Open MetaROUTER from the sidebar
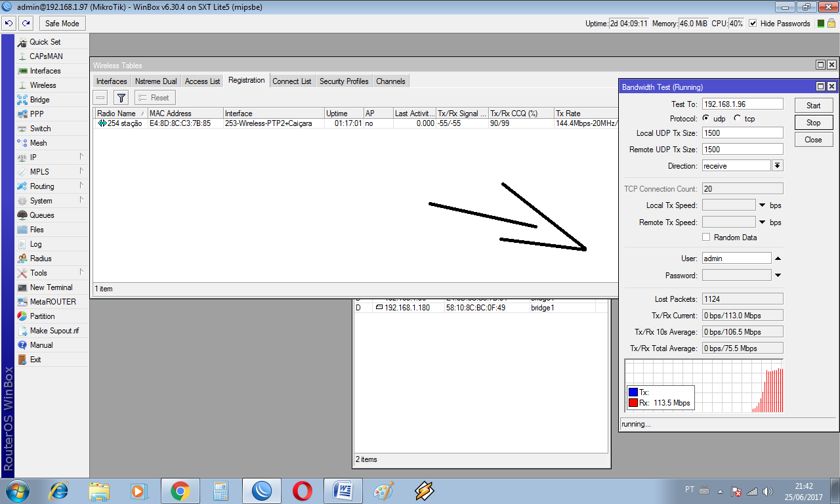 pos(52,302)
